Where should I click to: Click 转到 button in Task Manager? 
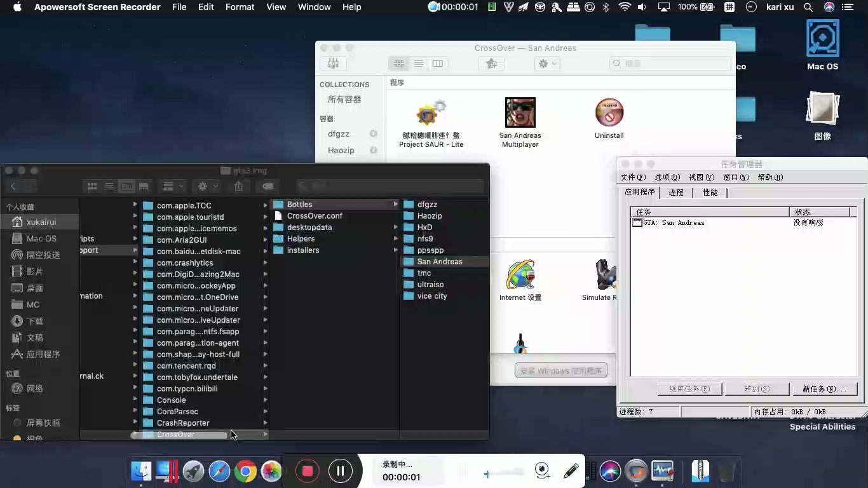pyautogui.click(x=756, y=389)
